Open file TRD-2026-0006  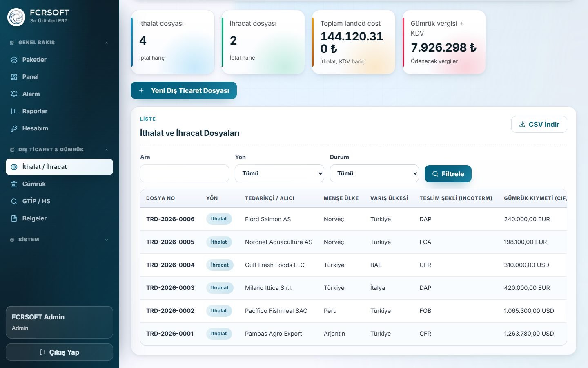(170, 219)
